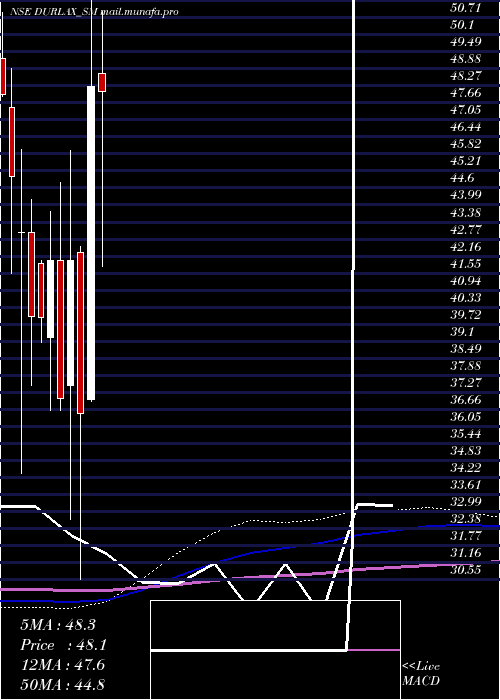Click the 36.05 price axis label
Screen dimensions: 500x700
pos(465,417)
